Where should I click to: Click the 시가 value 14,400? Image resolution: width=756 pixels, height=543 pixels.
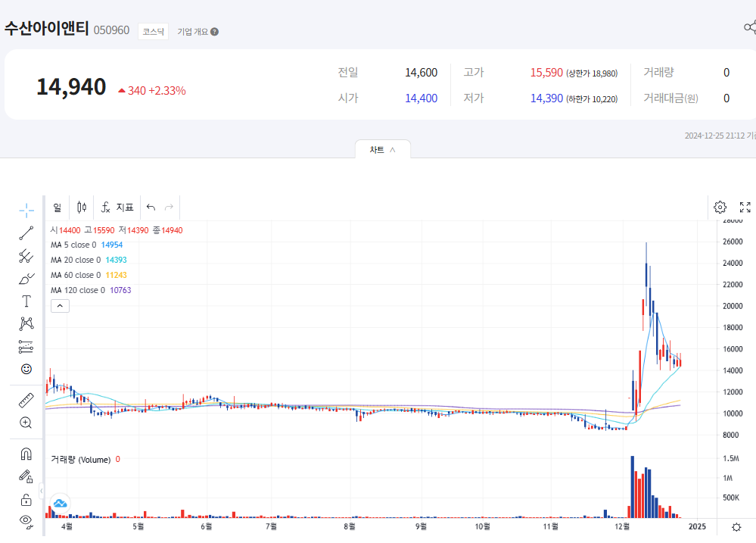point(421,98)
